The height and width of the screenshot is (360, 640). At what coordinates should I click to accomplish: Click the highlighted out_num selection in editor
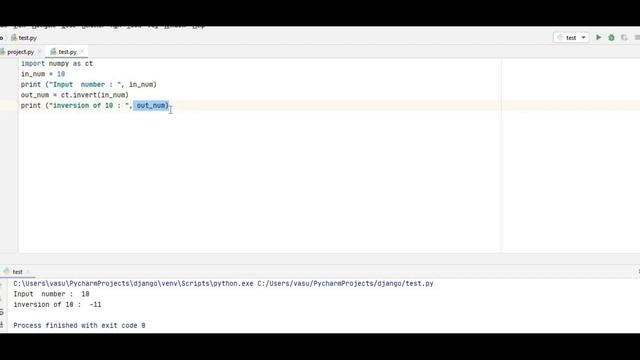click(151, 106)
